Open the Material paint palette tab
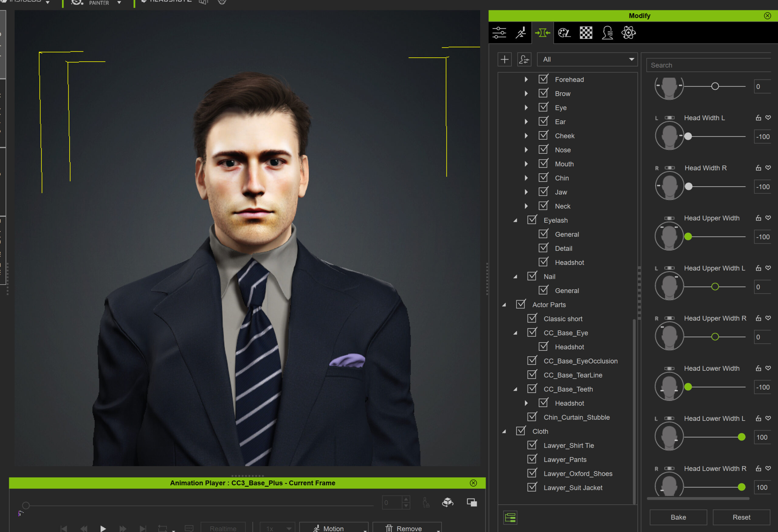778x532 pixels. click(x=564, y=33)
